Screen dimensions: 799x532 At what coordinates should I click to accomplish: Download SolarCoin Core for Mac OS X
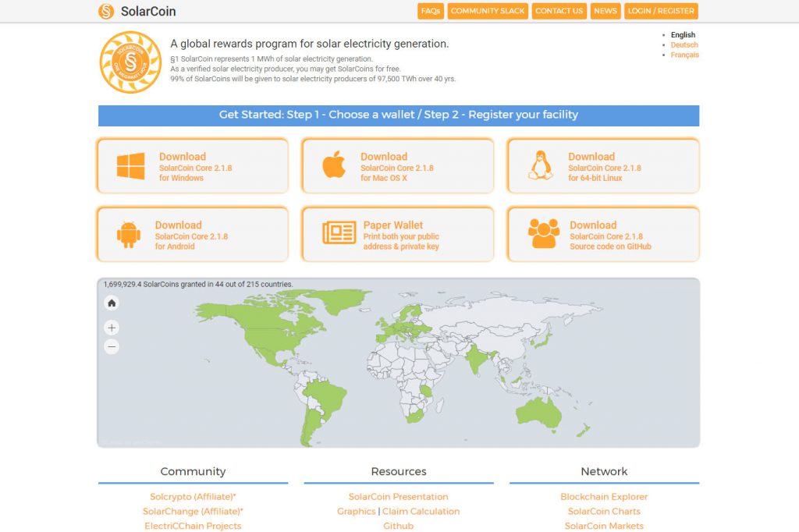click(x=397, y=165)
